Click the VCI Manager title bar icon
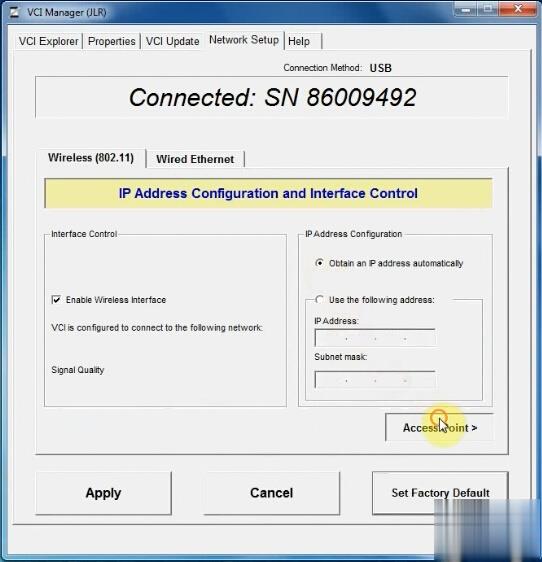 coord(14,12)
